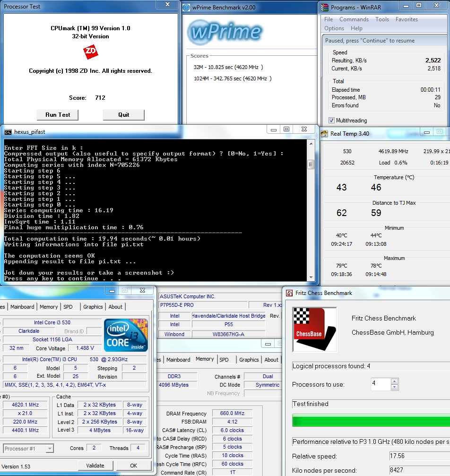Click the Kilo nodes per second 8427 field
450x476 pixels.
click(x=420, y=470)
